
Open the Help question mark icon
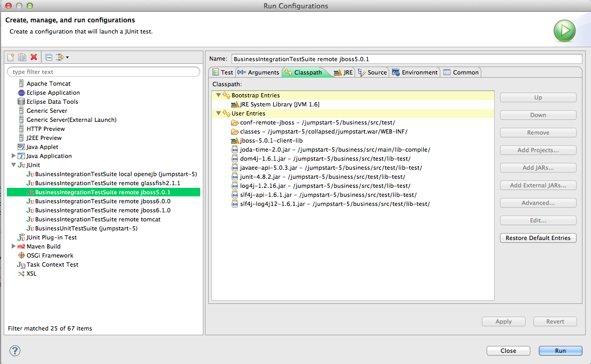point(15,351)
